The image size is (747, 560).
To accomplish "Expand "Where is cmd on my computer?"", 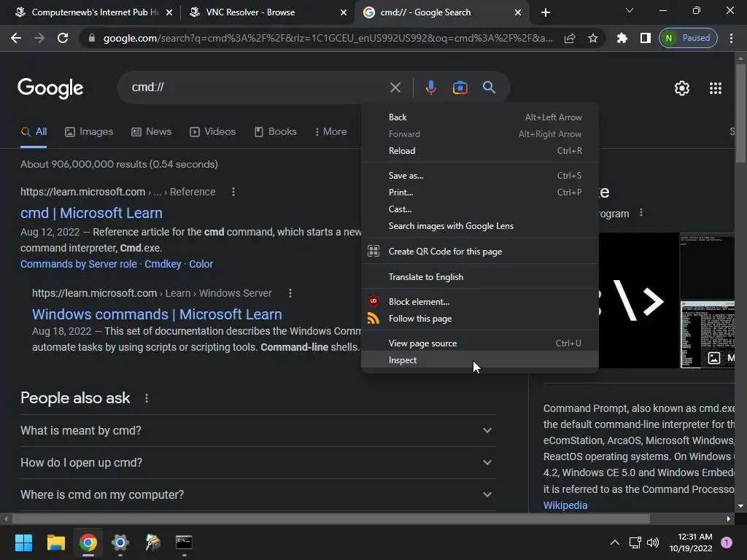I will click(258, 495).
